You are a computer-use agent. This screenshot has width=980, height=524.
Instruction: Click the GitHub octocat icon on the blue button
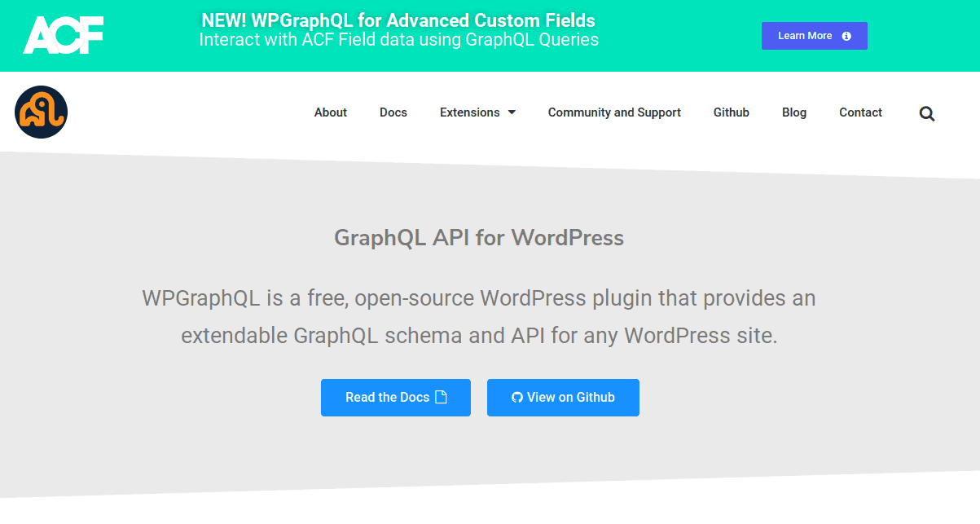[516, 398]
